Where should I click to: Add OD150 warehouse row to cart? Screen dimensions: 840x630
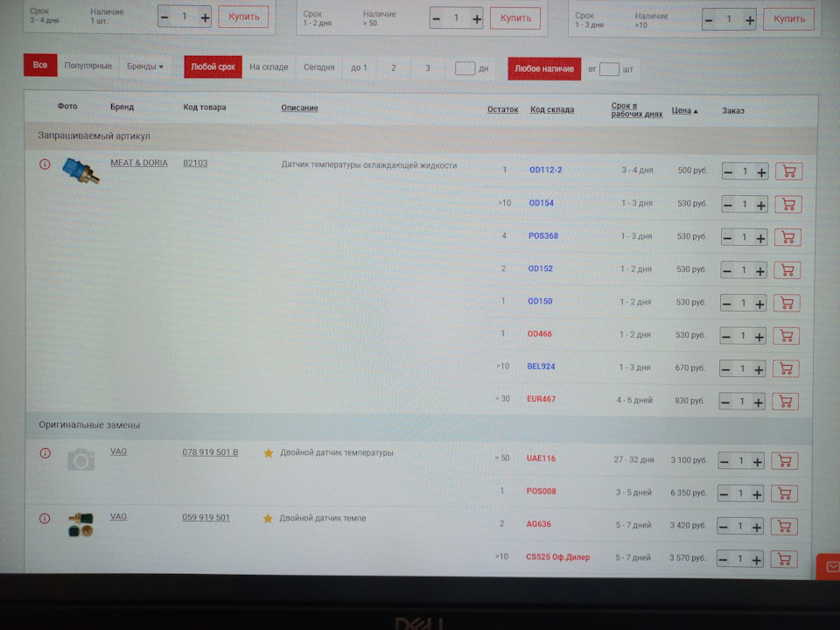coord(787,304)
